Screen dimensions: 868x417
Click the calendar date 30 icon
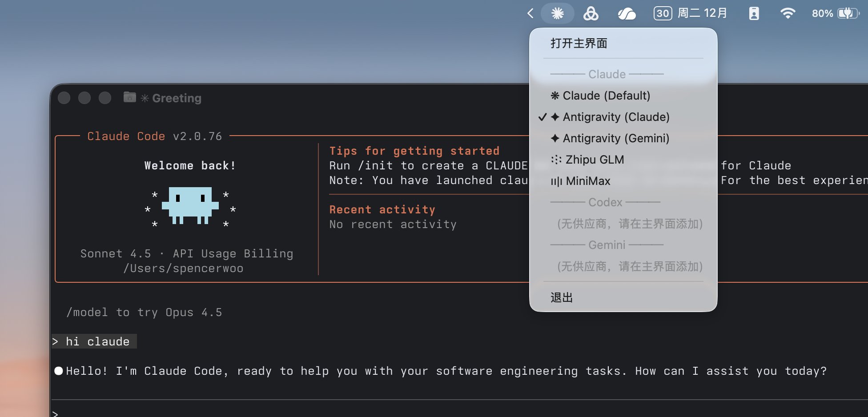(663, 13)
